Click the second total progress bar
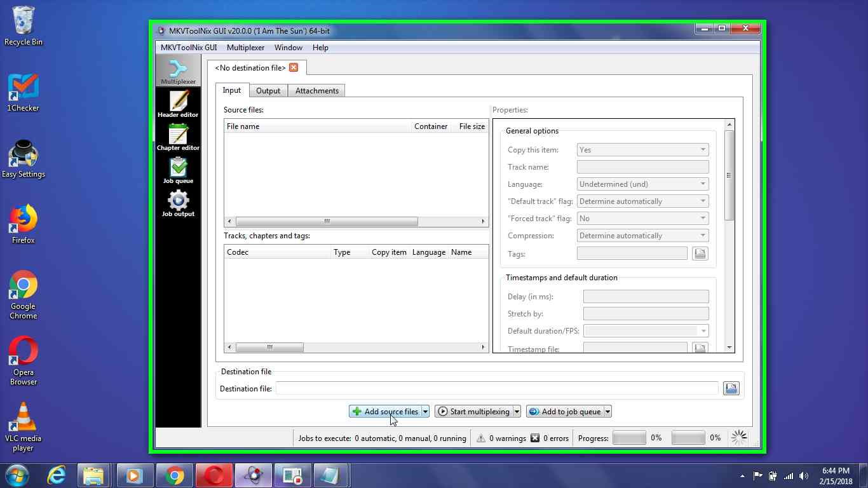The width and height of the screenshot is (868, 488). [688, 438]
